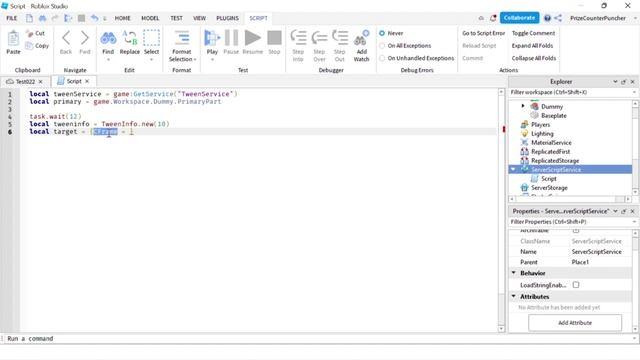Switch to the MODEL ribbon tab

150,18
